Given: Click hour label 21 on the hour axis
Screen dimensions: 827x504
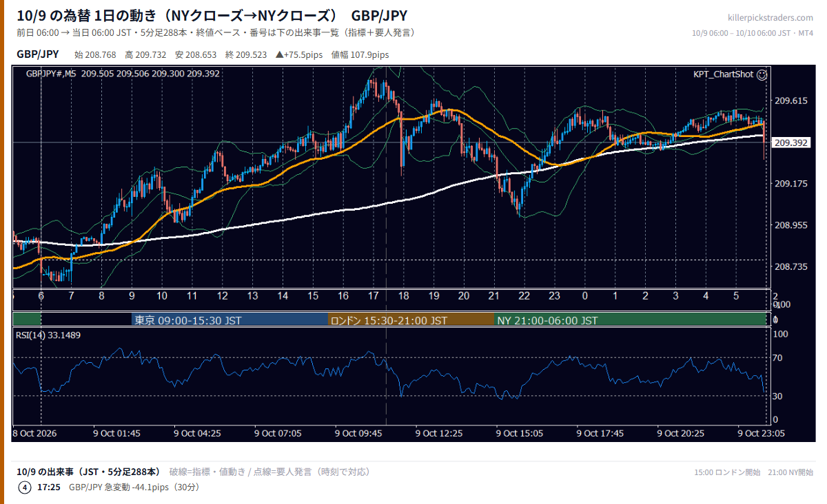Looking at the screenshot, I should pos(494,296).
